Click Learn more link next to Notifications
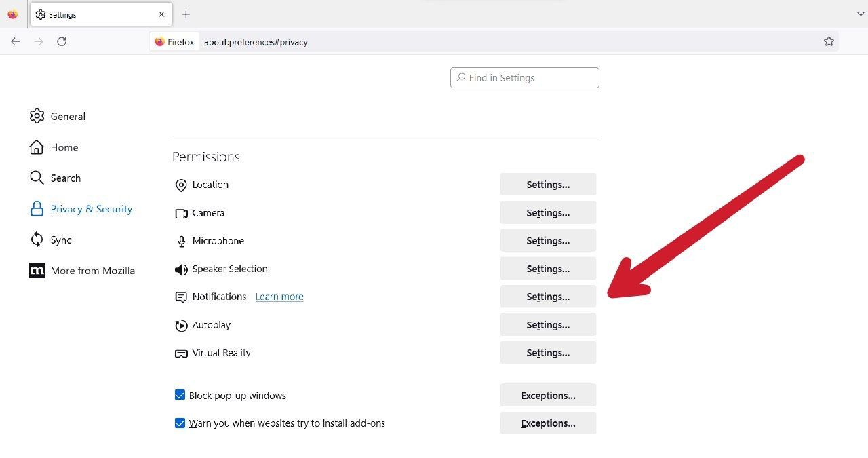This screenshot has width=868, height=458. coord(279,297)
